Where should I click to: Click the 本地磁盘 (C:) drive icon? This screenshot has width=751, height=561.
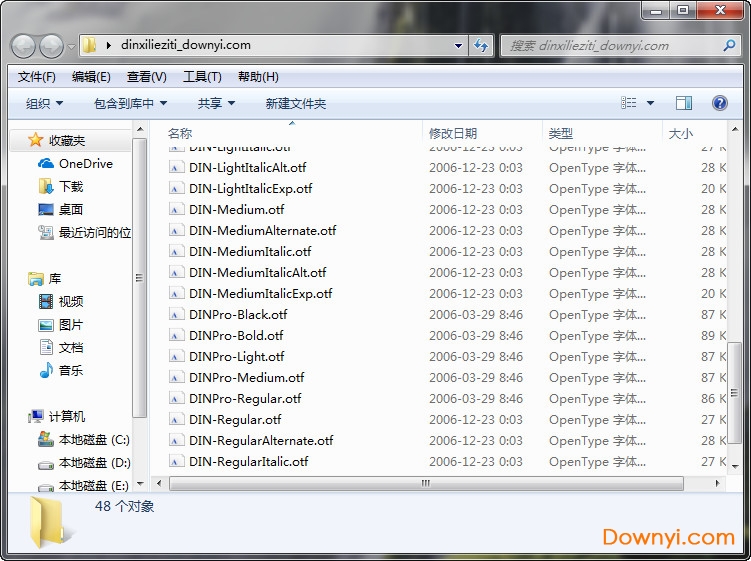[x=46, y=439]
